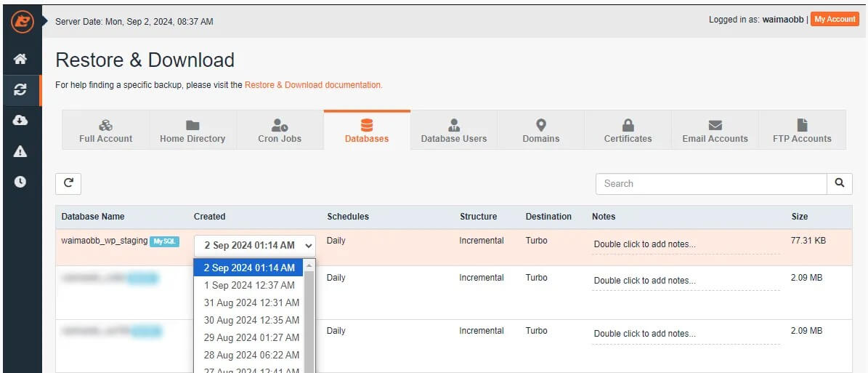Click the refresh list button

(x=68, y=184)
